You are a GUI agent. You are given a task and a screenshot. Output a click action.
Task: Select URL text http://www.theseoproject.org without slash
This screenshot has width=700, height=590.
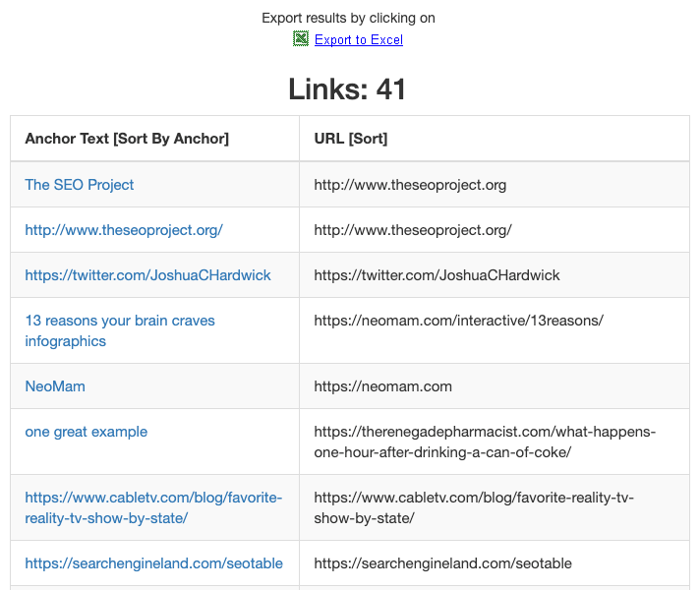pos(410,185)
